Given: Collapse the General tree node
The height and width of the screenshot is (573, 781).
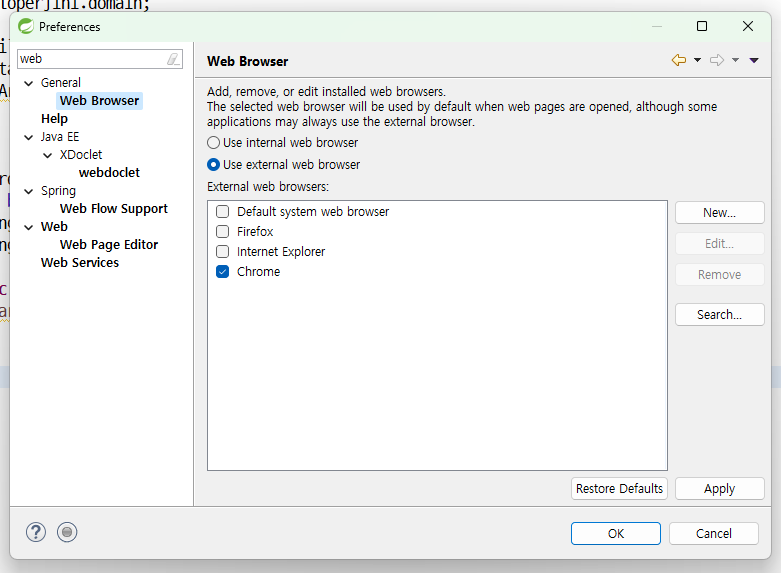Looking at the screenshot, I should point(29,83).
